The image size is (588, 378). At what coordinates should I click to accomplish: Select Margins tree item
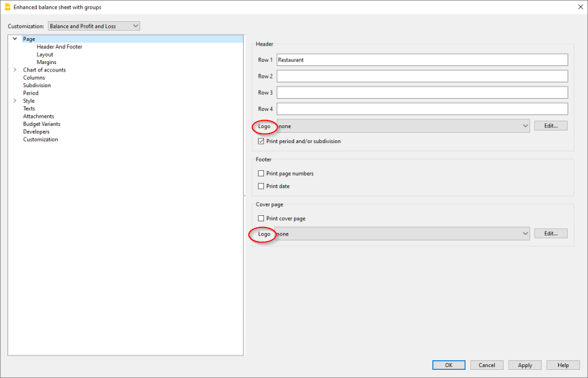pyautogui.click(x=46, y=62)
